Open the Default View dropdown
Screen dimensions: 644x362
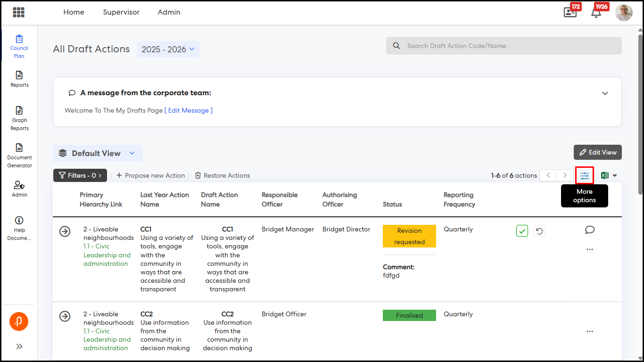coord(98,153)
